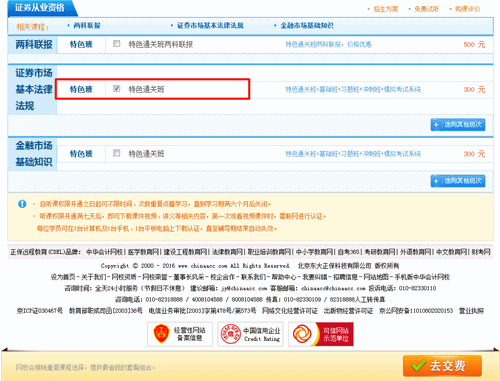The width and height of the screenshot is (500, 381).
Task: Check the 特色通关班 box under 金融市场基础知识
Action: [x=116, y=153]
